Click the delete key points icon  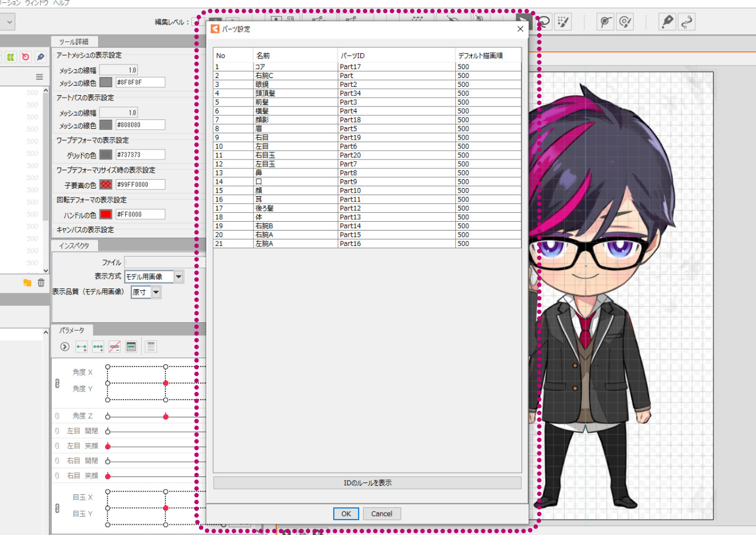115,346
